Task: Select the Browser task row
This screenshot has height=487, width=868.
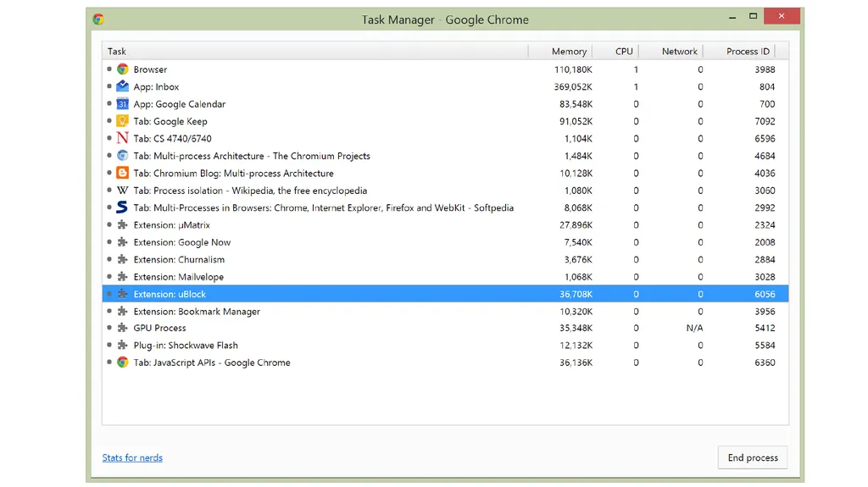Action: tap(445, 69)
